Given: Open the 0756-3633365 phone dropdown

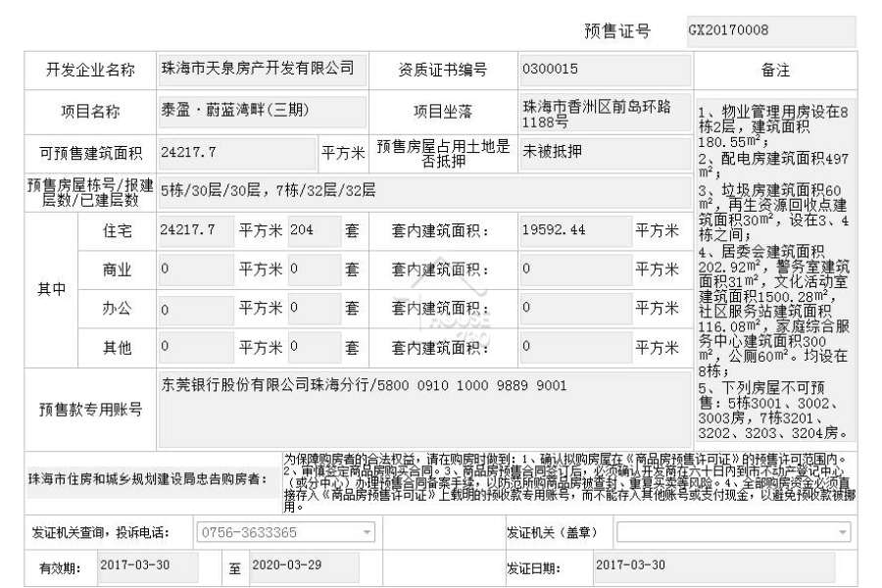Looking at the screenshot, I should 286,532.
